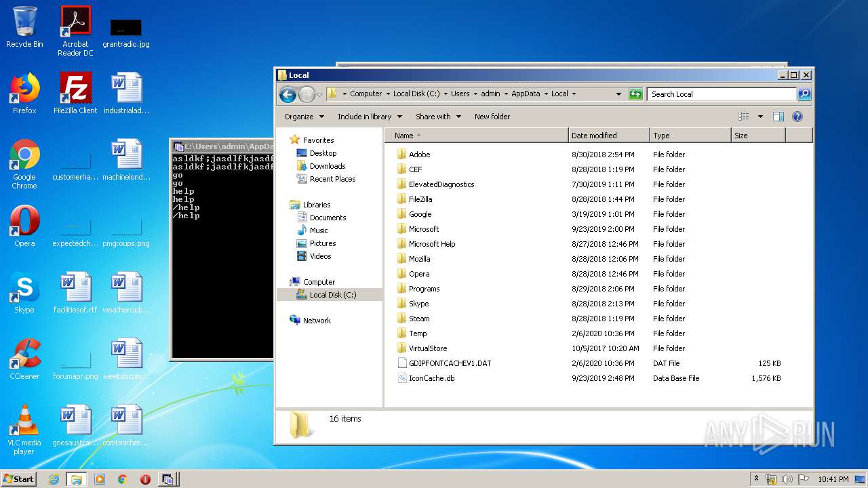Image resolution: width=868 pixels, height=488 pixels.
Task: Open the Organize menu
Action: tap(304, 117)
